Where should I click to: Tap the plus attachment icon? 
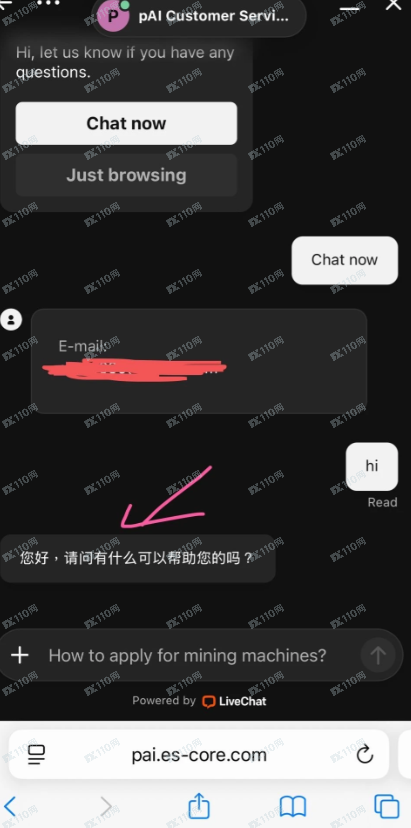pos(20,655)
